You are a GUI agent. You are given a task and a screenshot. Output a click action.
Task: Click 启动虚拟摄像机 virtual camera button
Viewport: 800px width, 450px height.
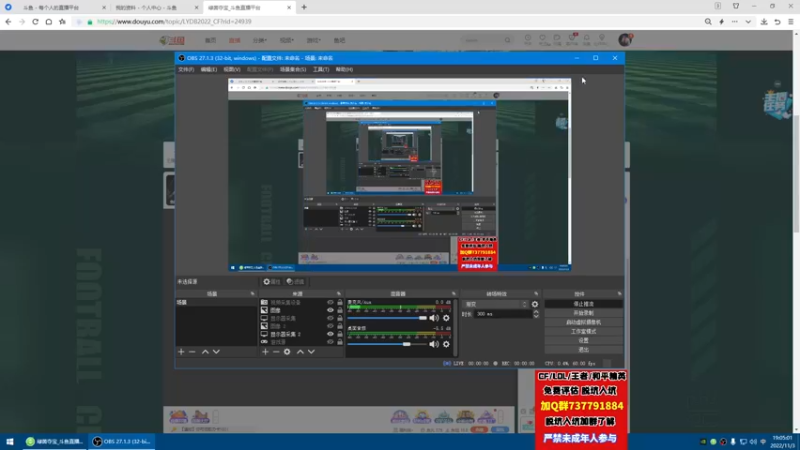pyautogui.click(x=584, y=322)
